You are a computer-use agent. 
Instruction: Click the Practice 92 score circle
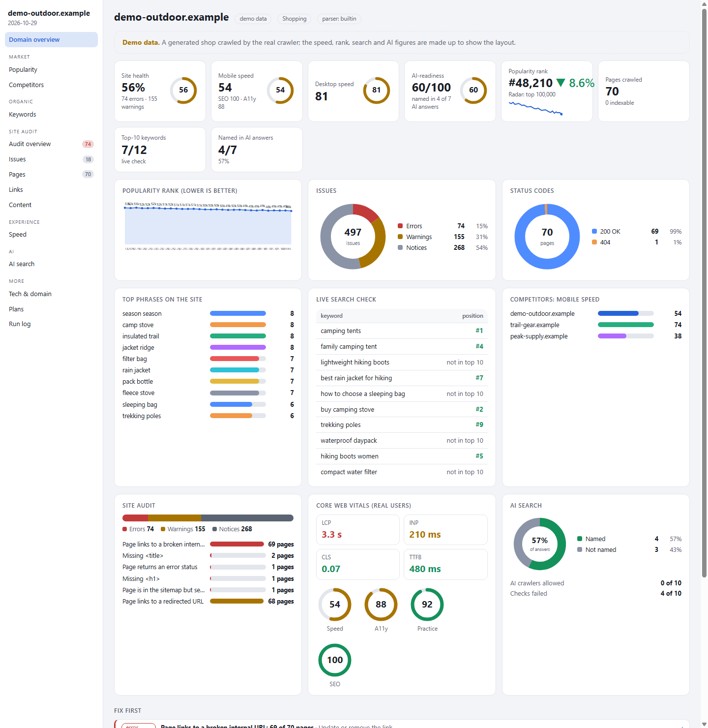pyautogui.click(x=427, y=605)
